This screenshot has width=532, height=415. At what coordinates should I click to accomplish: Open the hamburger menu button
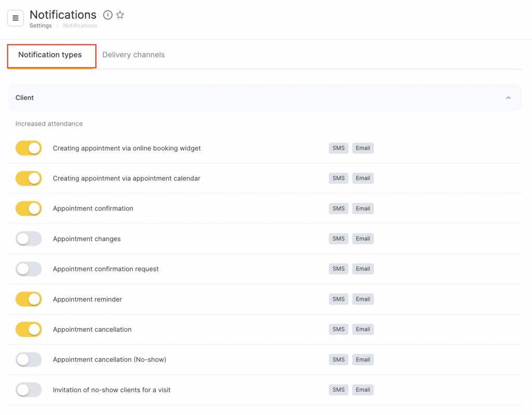[x=15, y=18]
